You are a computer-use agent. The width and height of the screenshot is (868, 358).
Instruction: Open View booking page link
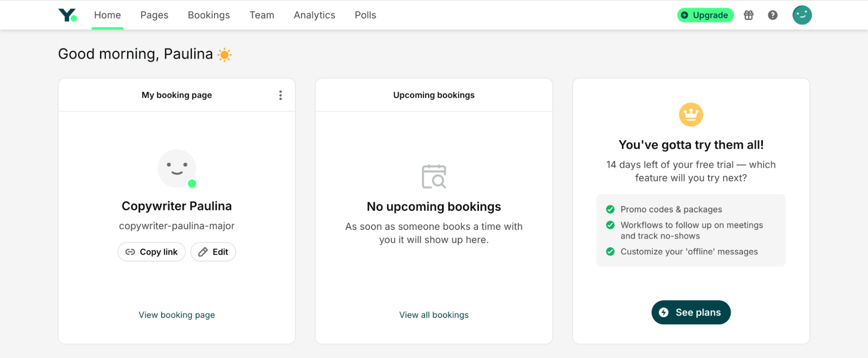pos(177,315)
